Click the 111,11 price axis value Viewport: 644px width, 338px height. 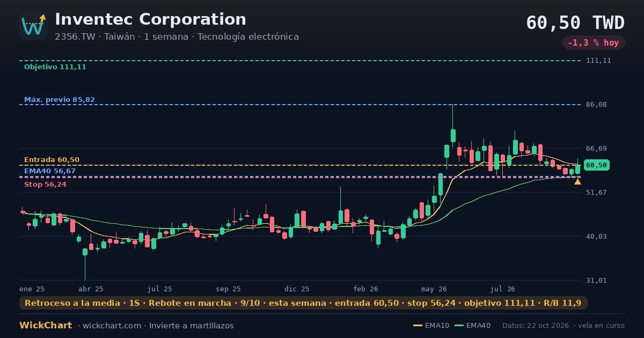(x=598, y=61)
